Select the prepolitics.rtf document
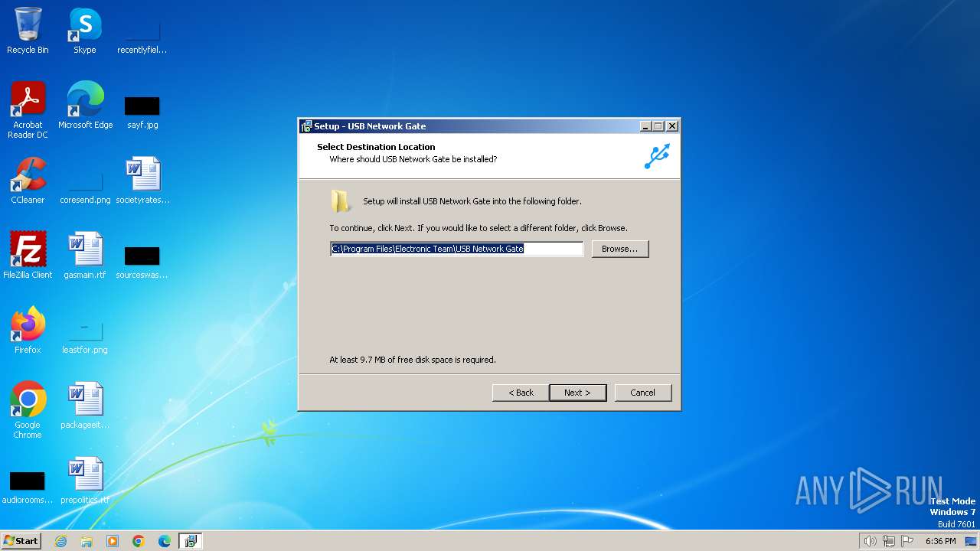The image size is (980, 551). pyautogui.click(x=85, y=481)
